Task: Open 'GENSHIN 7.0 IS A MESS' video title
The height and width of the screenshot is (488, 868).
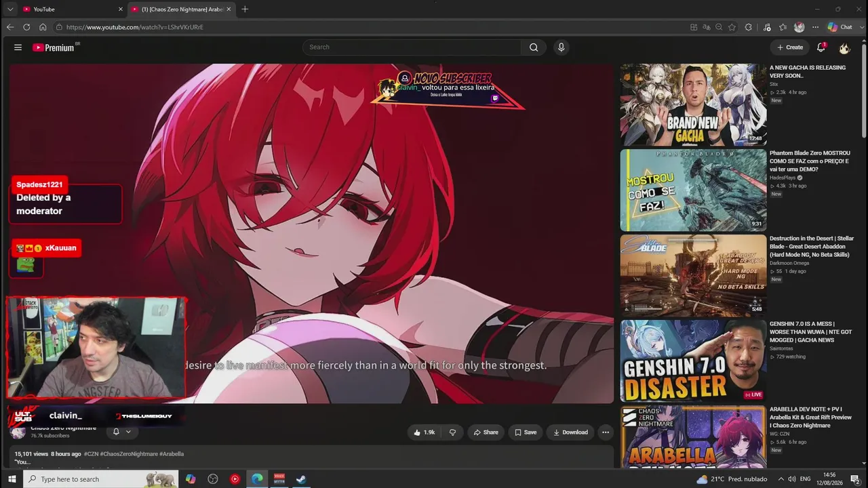Action: [811, 332]
